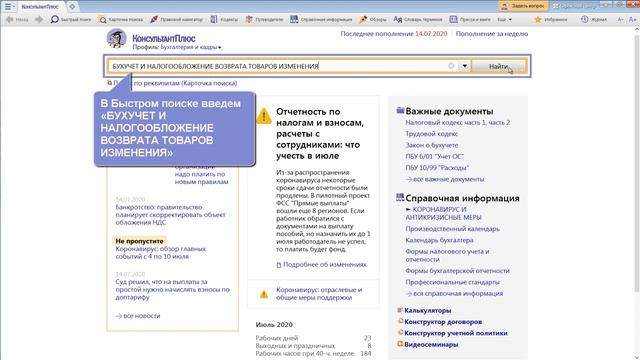Open ПБУ 10/99 Расходы
640x360 pixels.
click(x=437, y=168)
